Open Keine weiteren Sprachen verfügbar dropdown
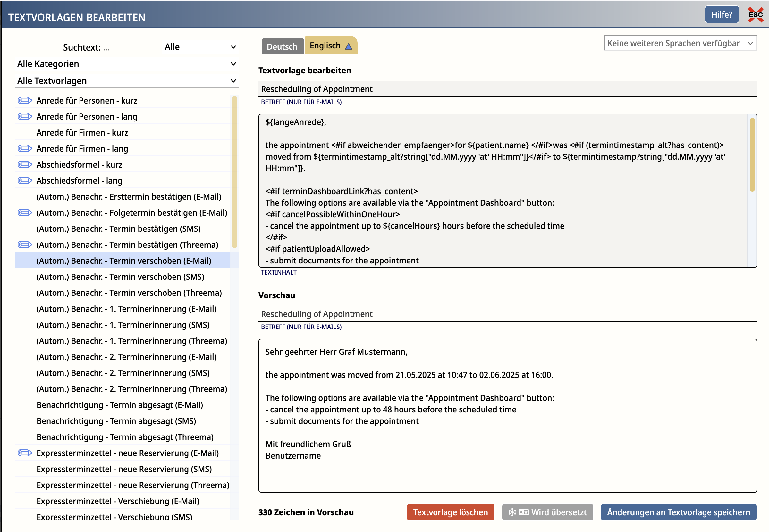The image size is (769, 532). tap(680, 43)
